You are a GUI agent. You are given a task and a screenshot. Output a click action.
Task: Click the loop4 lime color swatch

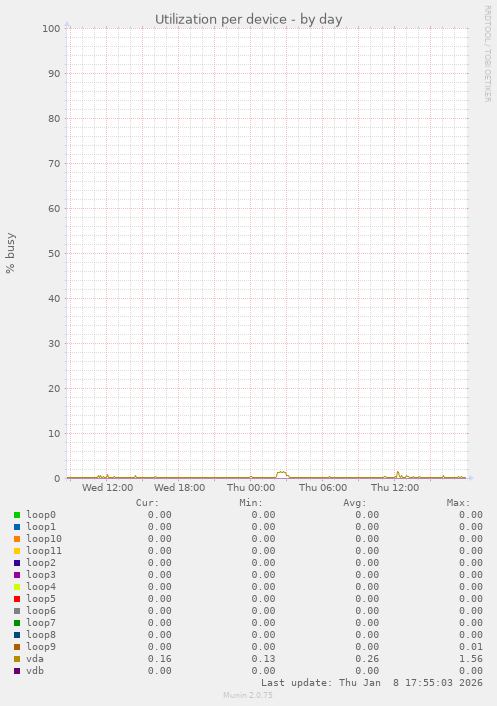coord(17,587)
